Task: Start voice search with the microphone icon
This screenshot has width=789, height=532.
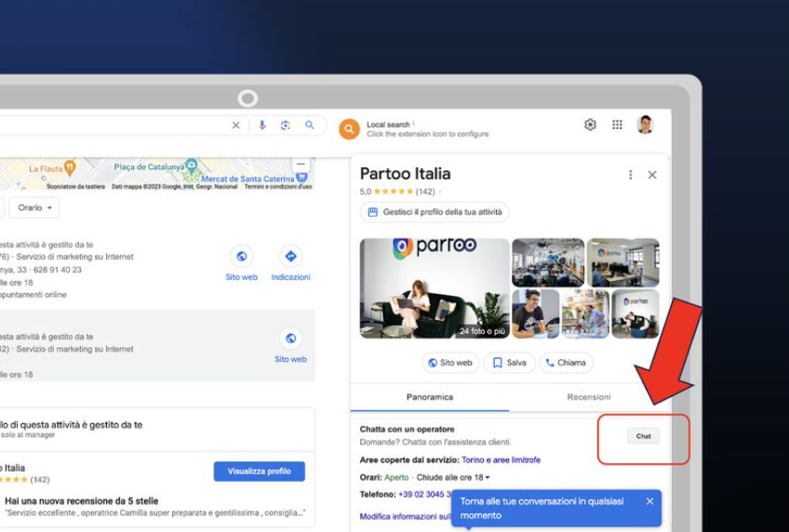Action: (x=261, y=126)
